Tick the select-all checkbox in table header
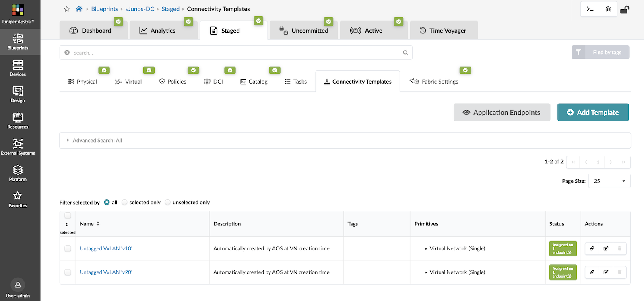This screenshot has height=301, width=644. 68,216
